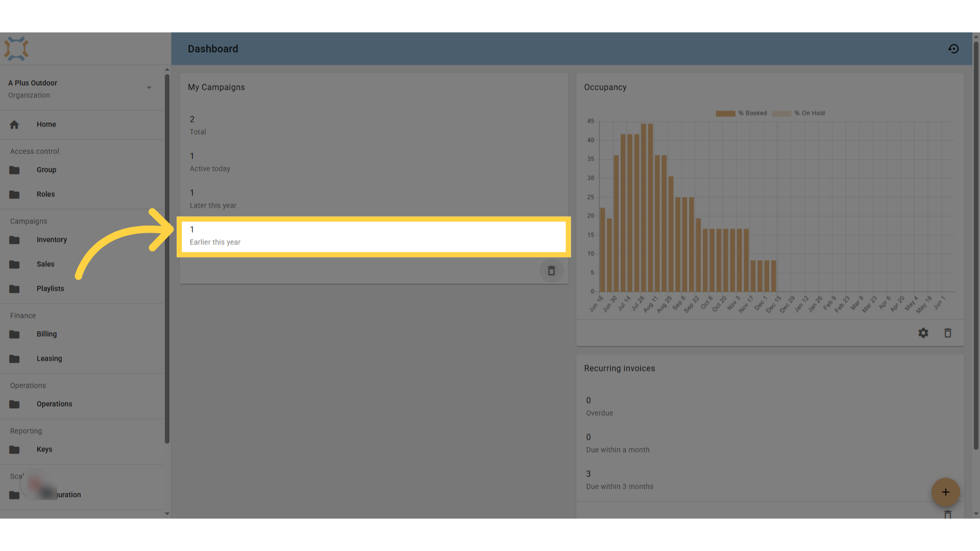The height and width of the screenshot is (551, 980).
Task: Open the Active today campaigns entry
Action: (374, 162)
